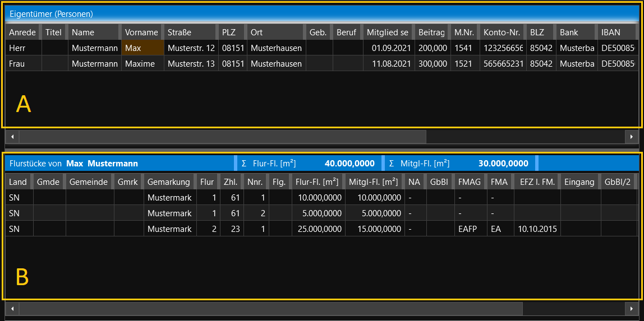Click left arrow of Flurstücke table scrollbar
This screenshot has height=321, width=644.
point(12,309)
